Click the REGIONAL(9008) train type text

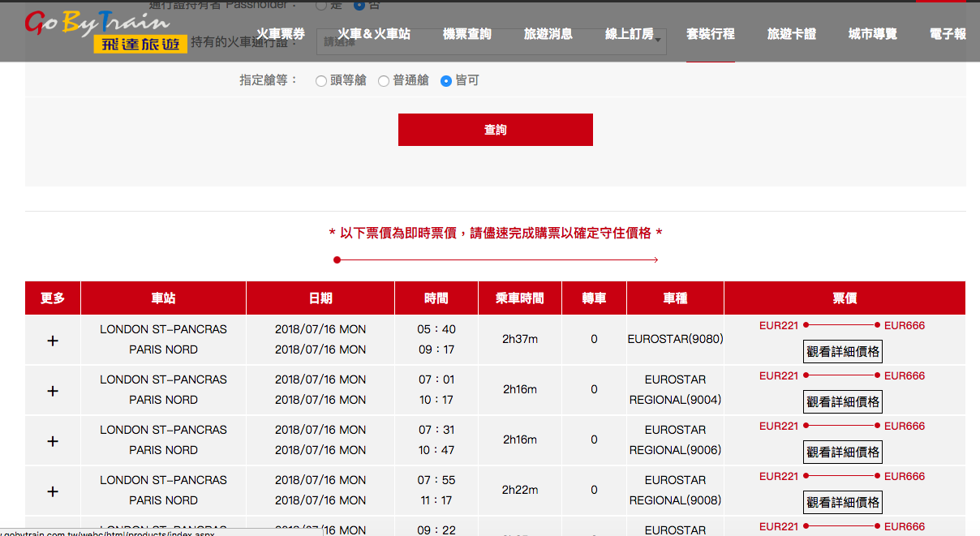coord(675,500)
